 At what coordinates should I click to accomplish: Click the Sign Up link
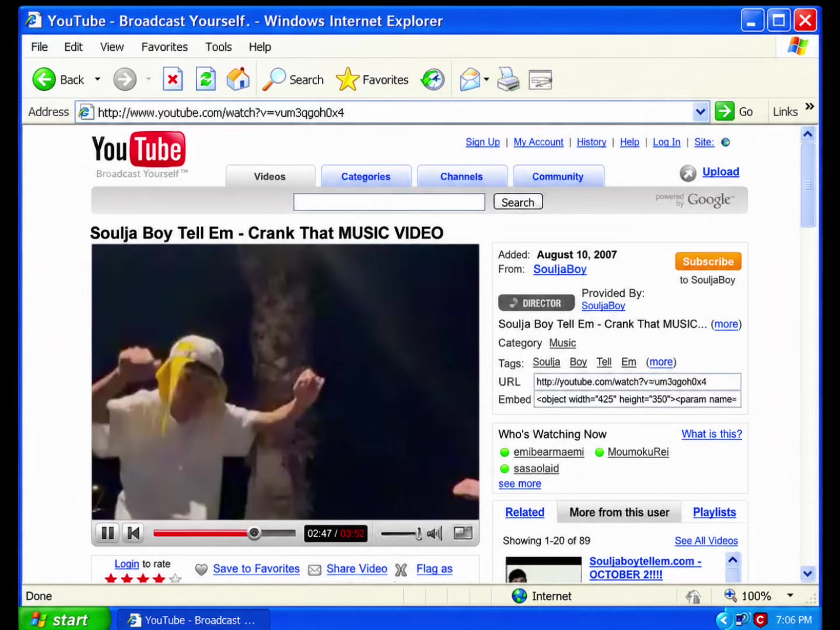click(x=482, y=142)
